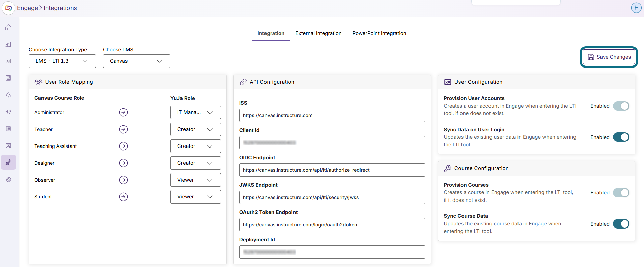Click the arrow icon next to Teaching Assistant
644x267 pixels.
[123, 146]
